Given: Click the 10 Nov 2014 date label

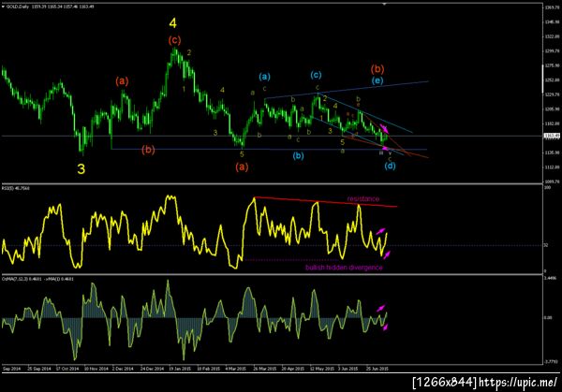Looking at the screenshot, I should pyautogui.click(x=96, y=369).
